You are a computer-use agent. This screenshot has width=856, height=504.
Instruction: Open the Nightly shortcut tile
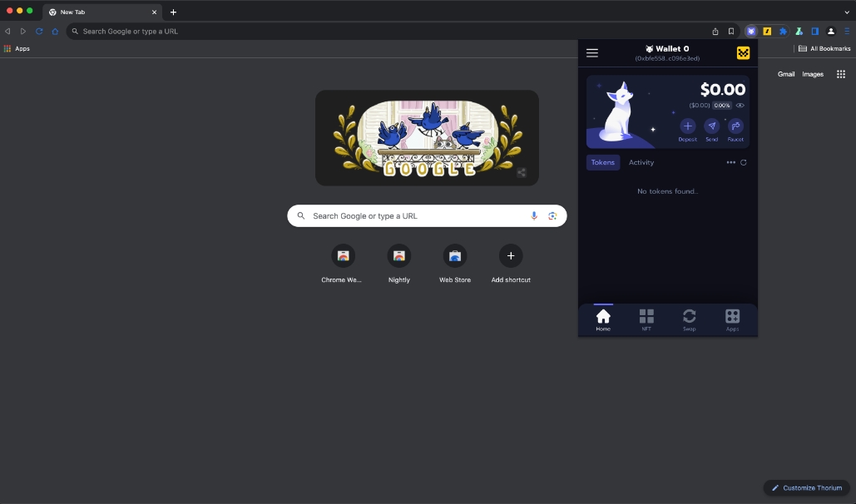pos(399,264)
